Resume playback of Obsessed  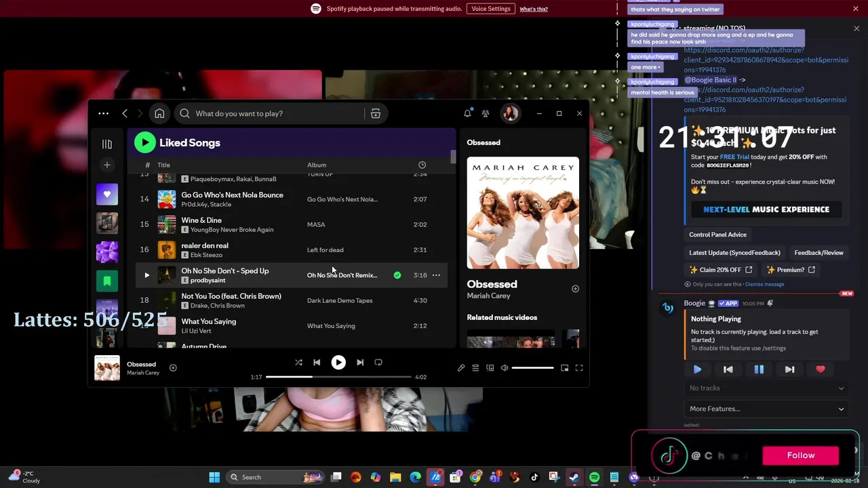pos(338,363)
